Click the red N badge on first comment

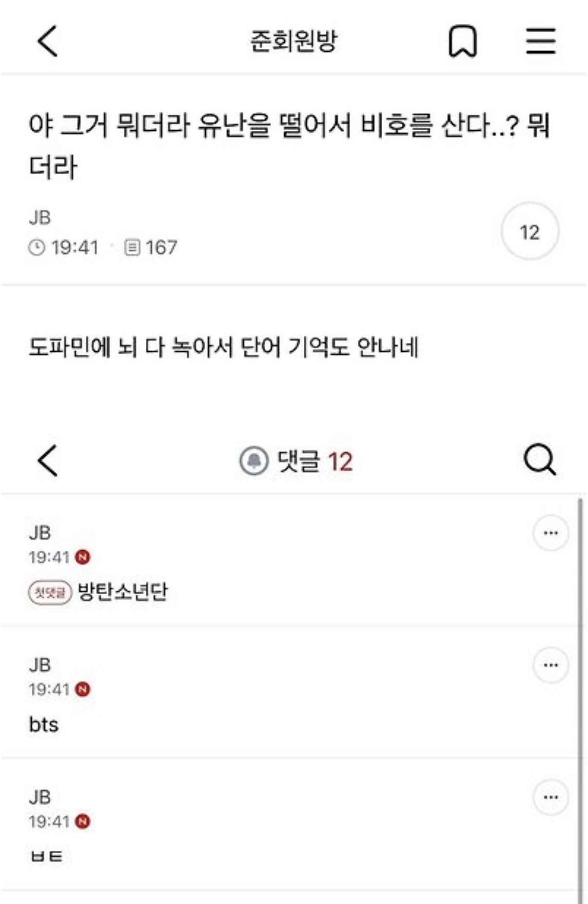[83, 557]
